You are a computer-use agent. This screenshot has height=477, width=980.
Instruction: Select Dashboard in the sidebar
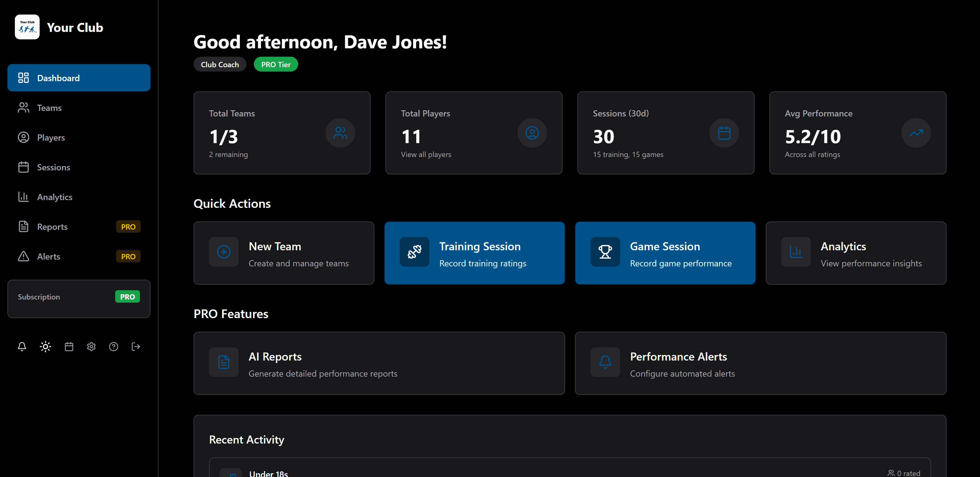tap(58, 78)
